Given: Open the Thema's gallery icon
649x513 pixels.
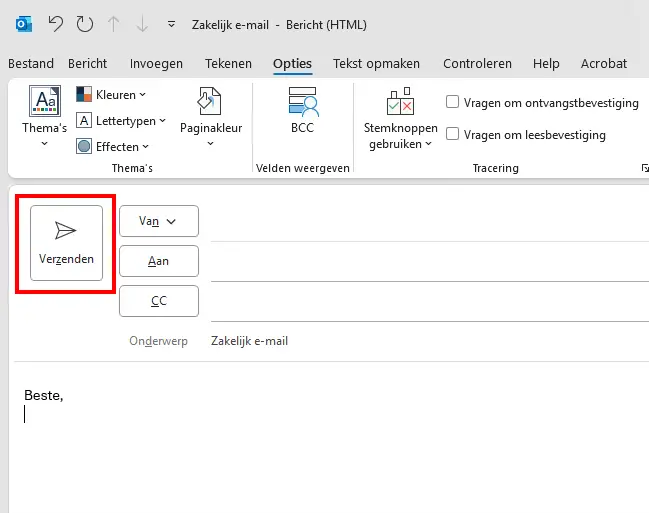Looking at the screenshot, I should click(x=45, y=101).
